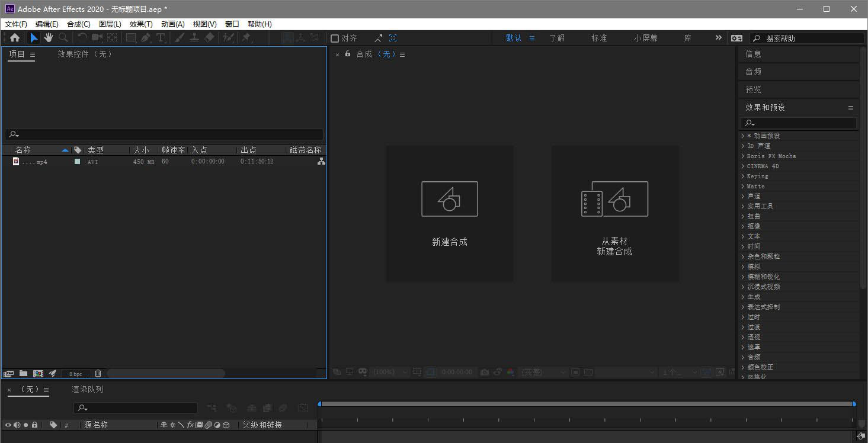Open the flowchart icon beside the mp4 file
Screen dimensions: 868x443
pyautogui.click(x=321, y=161)
